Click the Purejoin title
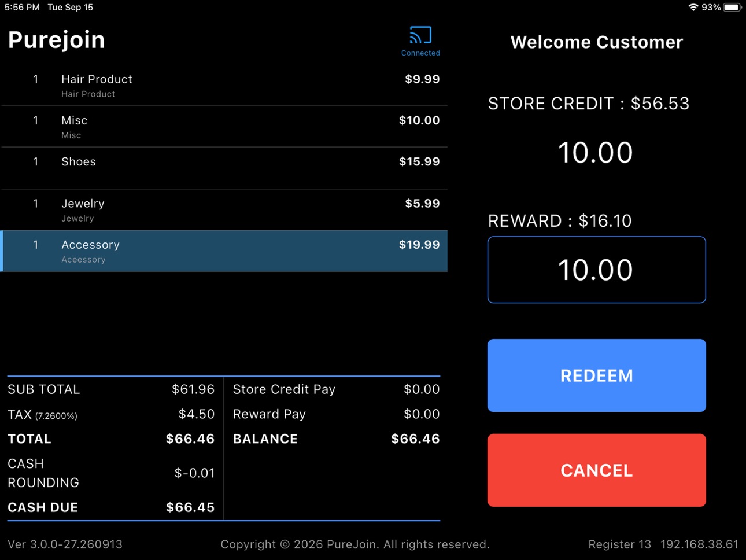Viewport: 746px width, 560px height. click(x=57, y=40)
